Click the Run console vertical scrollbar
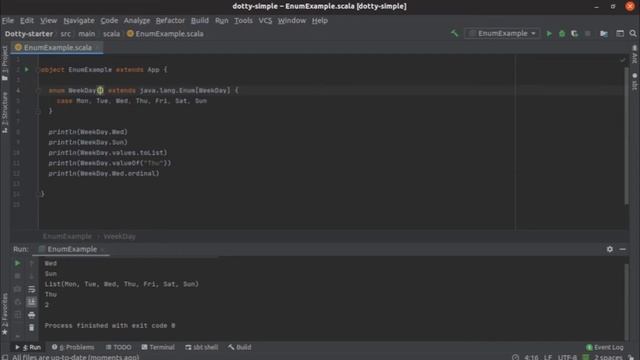The image size is (640, 360). click(x=626, y=302)
